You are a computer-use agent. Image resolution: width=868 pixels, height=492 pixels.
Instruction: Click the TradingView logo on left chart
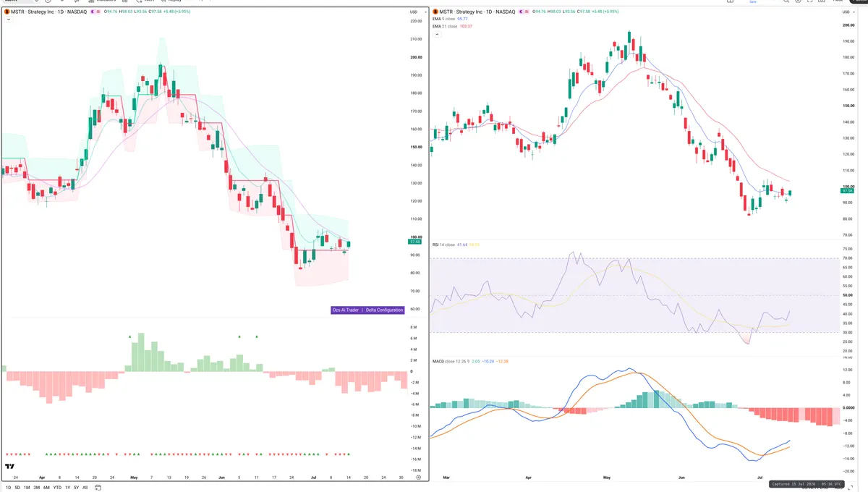[9, 467]
